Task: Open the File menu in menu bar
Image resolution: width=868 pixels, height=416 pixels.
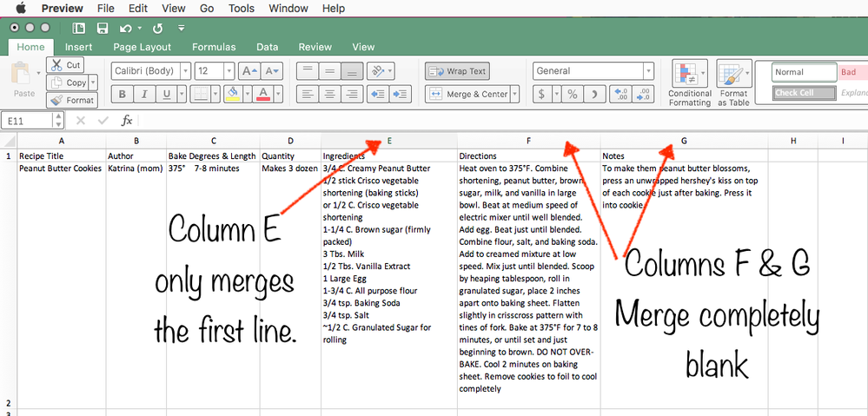Action: point(105,9)
